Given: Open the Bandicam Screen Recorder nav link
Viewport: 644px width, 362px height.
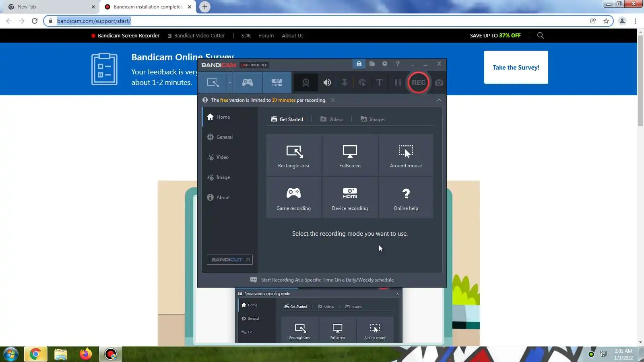Looking at the screenshot, I should coord(125,36).
